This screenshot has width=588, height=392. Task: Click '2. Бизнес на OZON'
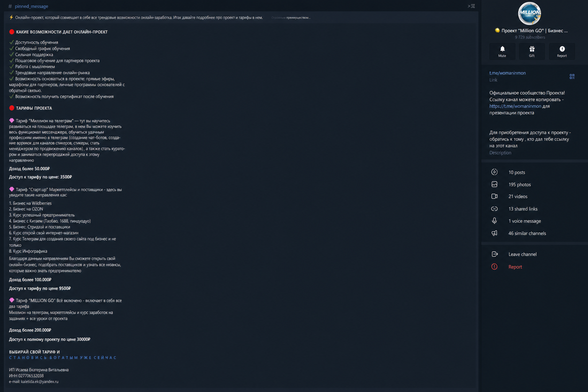coord(26,209)
